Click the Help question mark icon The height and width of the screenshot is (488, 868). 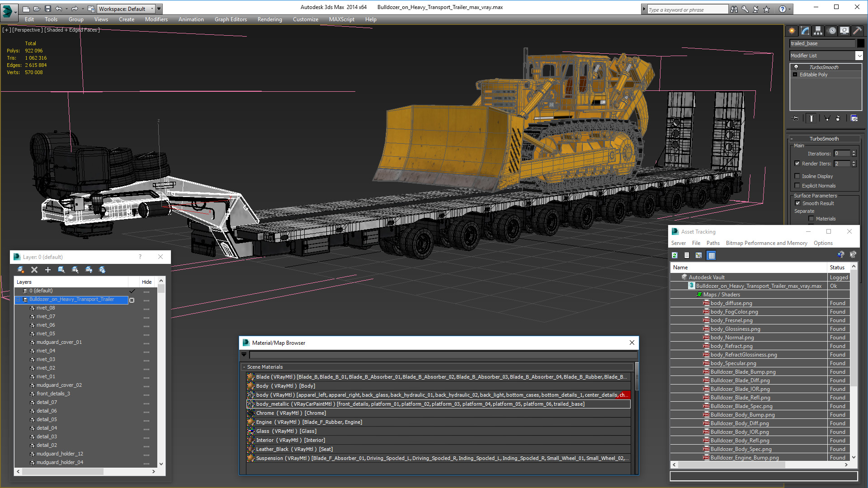(x=782, y=9)
